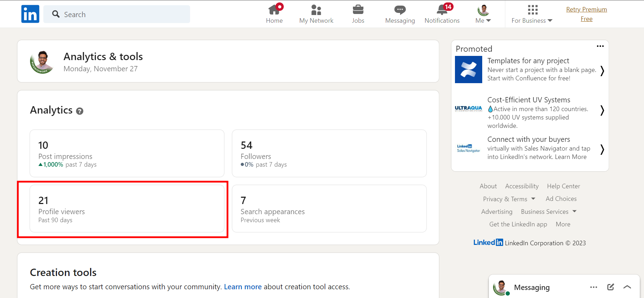
Task: Click the Jobs label in the navigation
Action: pos(358,21)
